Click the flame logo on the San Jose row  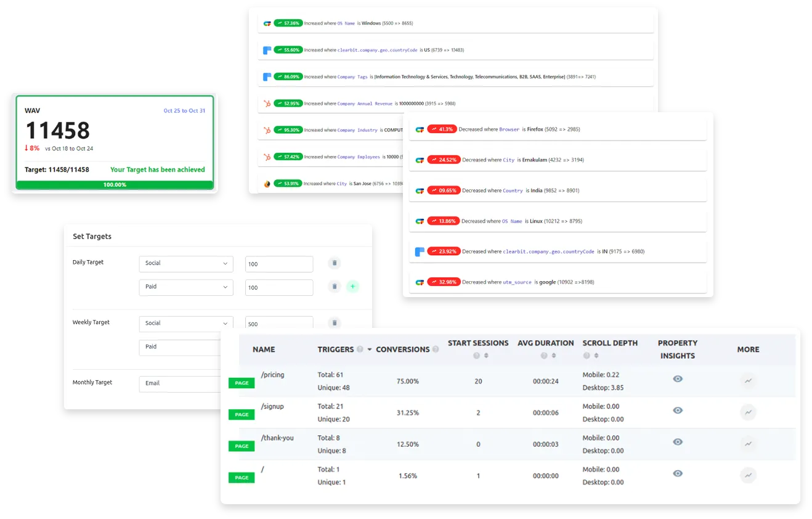(267, 184)
